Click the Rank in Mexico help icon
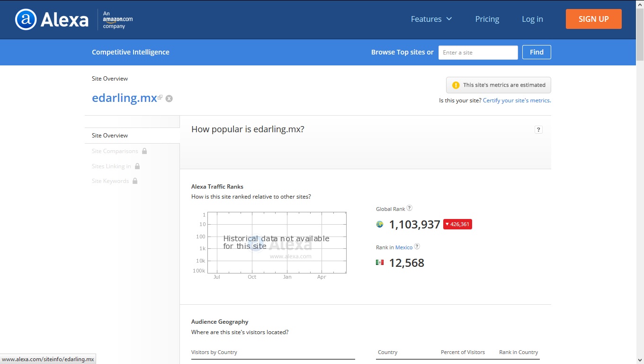This screenshot has height=364, width=644. [x=417, y=246]
